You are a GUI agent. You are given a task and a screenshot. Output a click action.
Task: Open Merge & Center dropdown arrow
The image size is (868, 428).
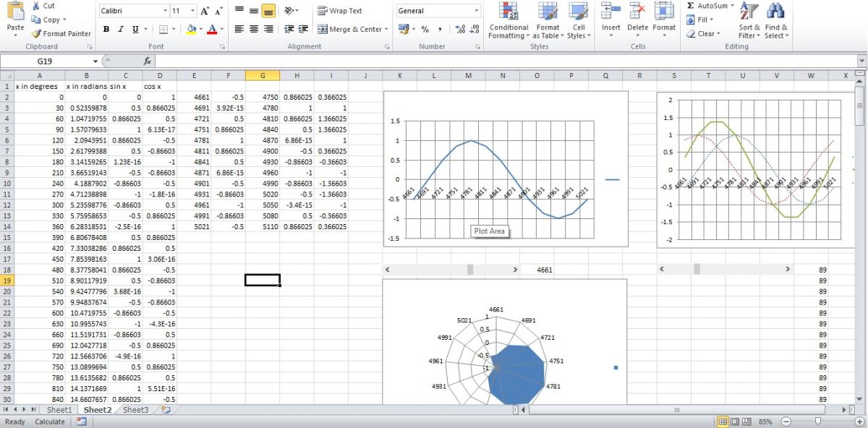point(386,30)
